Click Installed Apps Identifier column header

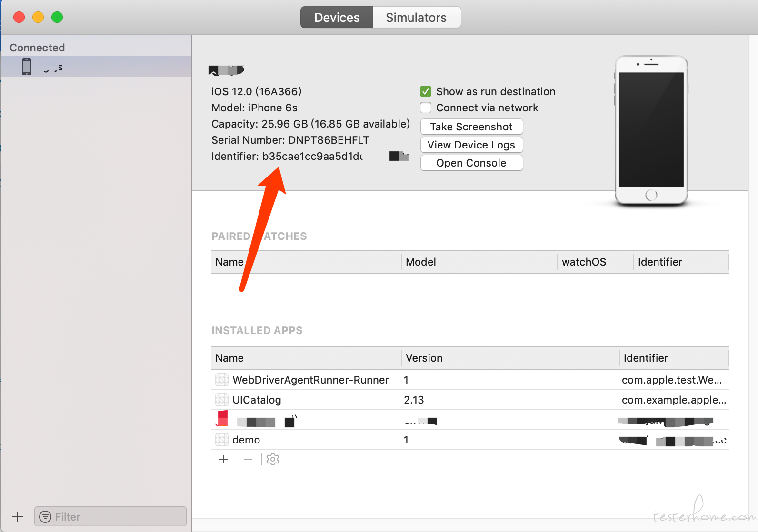[x=674, y=358]
